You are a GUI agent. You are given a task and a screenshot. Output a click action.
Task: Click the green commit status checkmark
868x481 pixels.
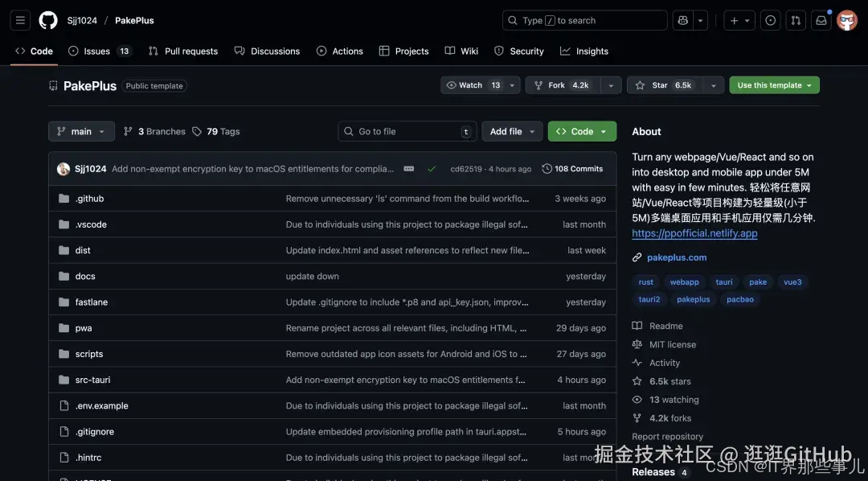coord(432,169)
